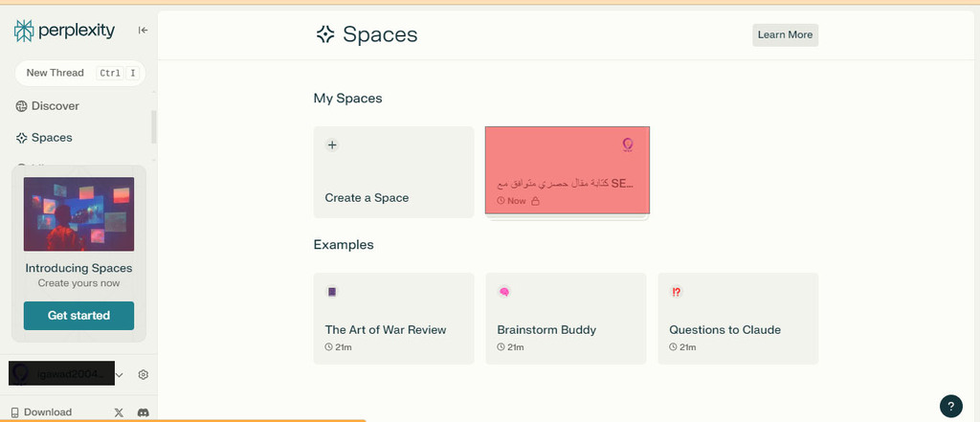The height and width of the screenshot is (422, 980).
Task: Click the Ctrl I shortcut hint
Action: coord(118,73)
